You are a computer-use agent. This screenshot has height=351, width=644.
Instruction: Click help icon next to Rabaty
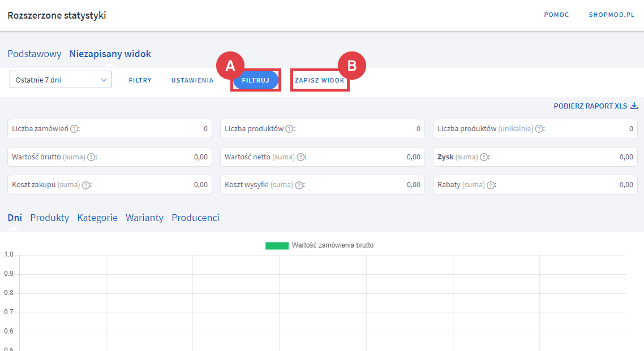click(491, 185)
